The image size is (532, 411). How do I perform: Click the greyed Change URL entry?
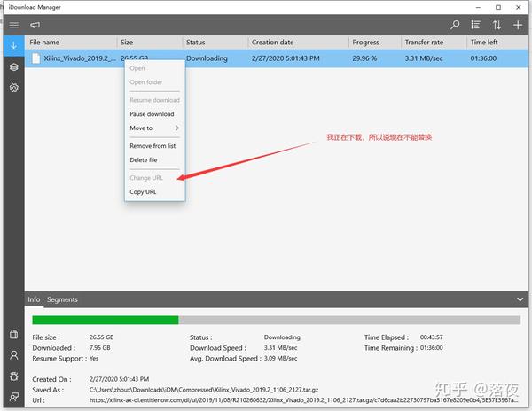click(x=146, y=178)
